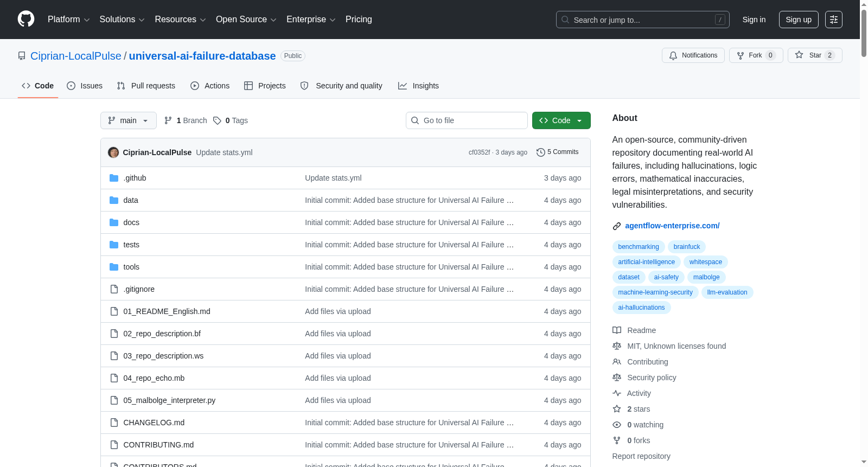The width and height of the screenshot is (868, 467).
Task: Open the commit cf0352f hash link
Action: tap(479, 152)
